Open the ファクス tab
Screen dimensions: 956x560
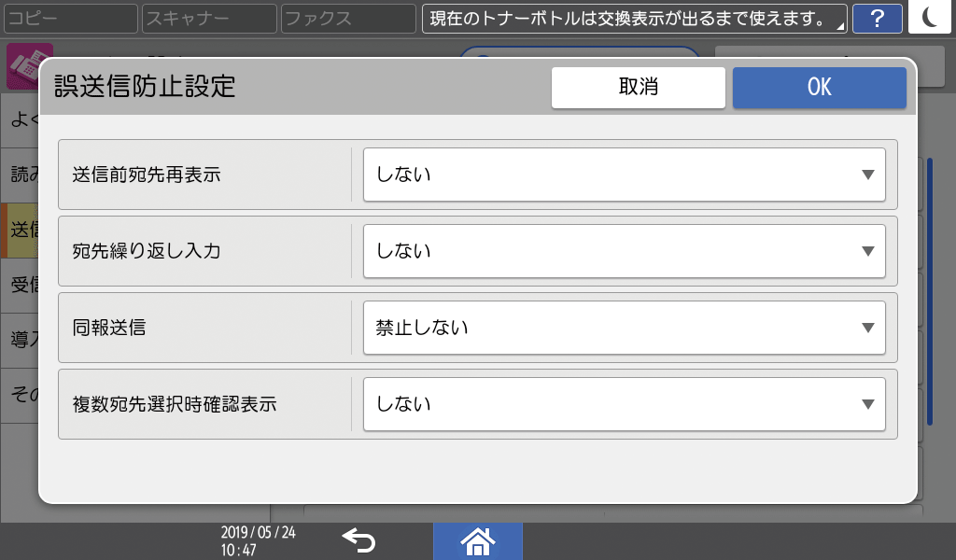pos(346,18)
